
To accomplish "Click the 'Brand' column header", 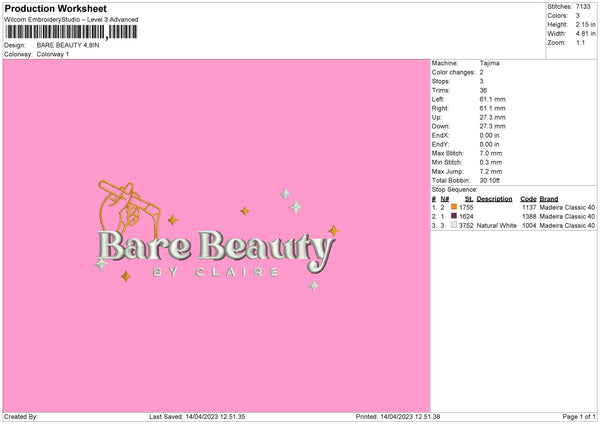I will point(549,198).
